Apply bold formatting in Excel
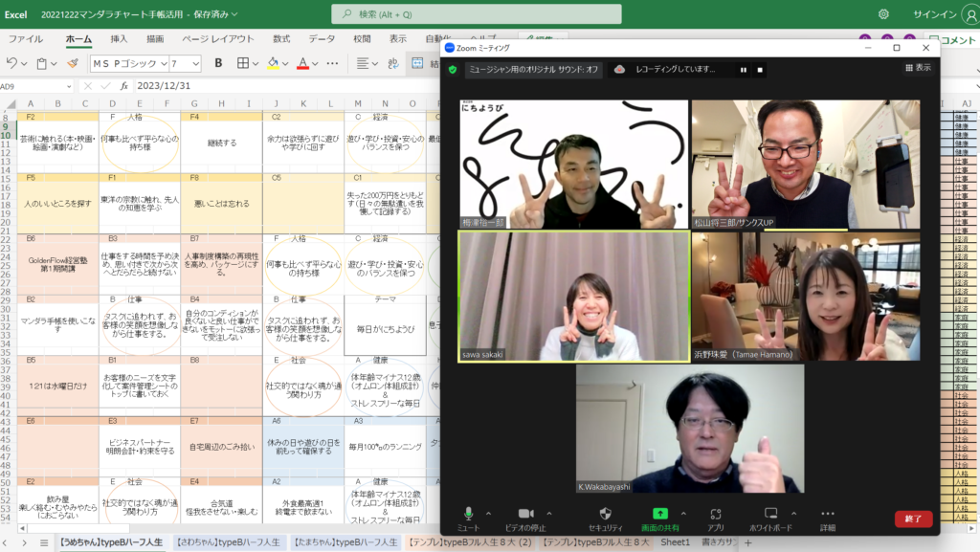This screenshot has height=552, width=980. 218,63
